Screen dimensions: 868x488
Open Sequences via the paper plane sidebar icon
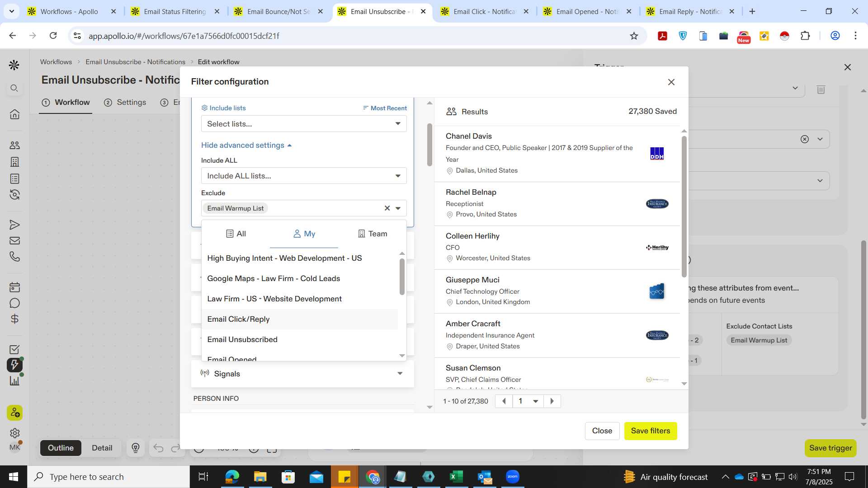[x=14, y=225]
